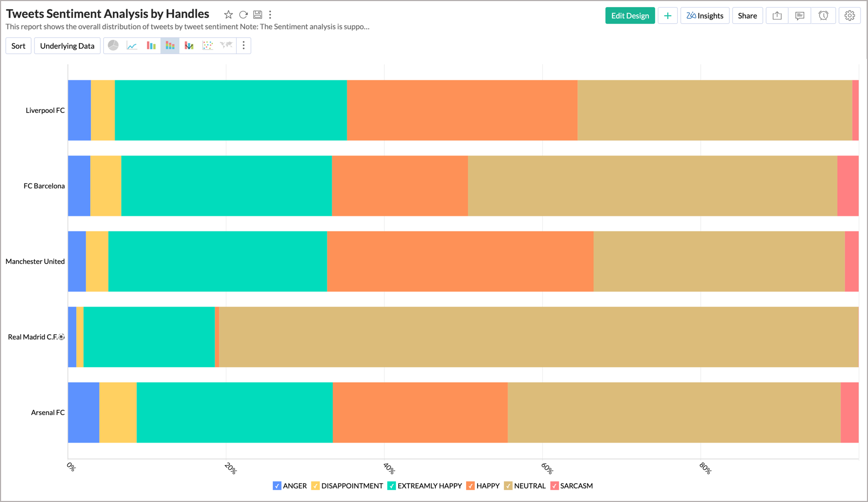Click Liverpool FC's tan Neutral segment
This screenshot has height=502, width=868.
(x=715, y=110)
